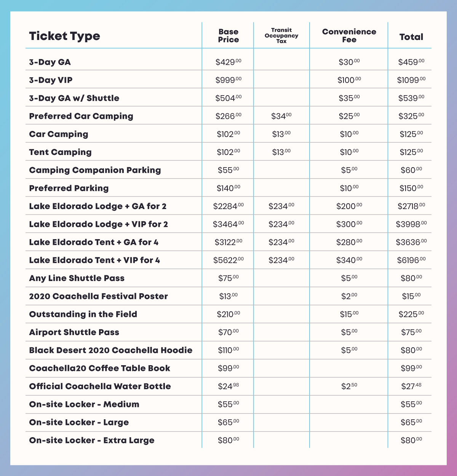
Task: Click the Convenience Fee column header
Action: 349,36
